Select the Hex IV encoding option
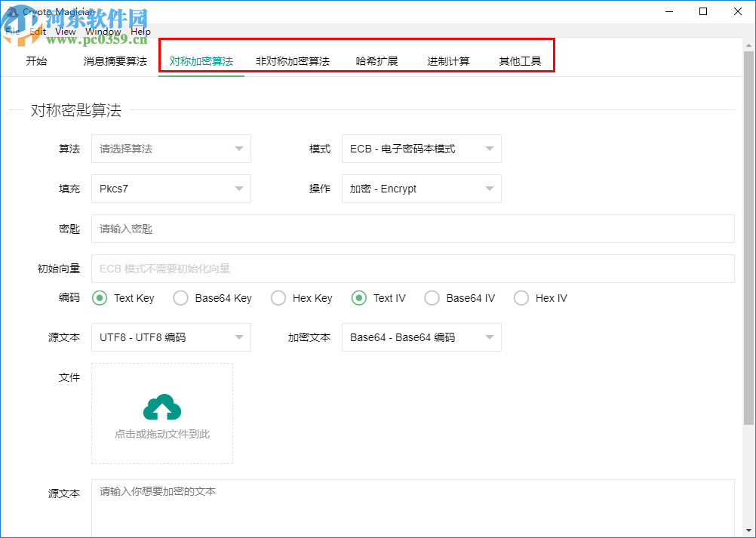756x538 pixels. tap(521, 298)
